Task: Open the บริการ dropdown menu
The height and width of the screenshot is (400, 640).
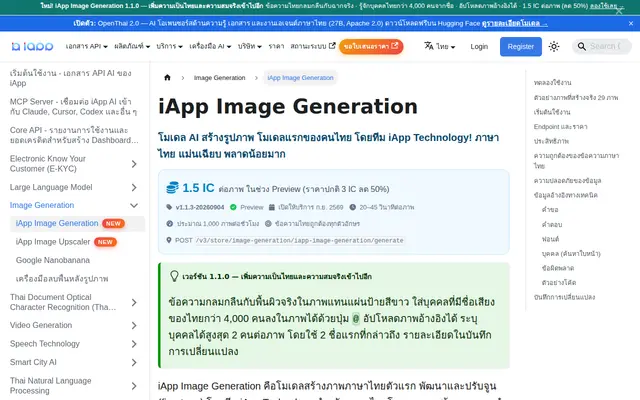Action: [x=169, y=47]
